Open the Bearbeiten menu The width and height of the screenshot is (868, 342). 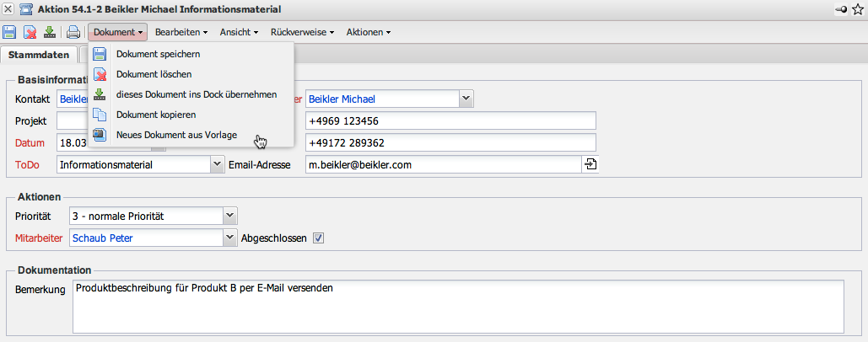coord(182,33)
